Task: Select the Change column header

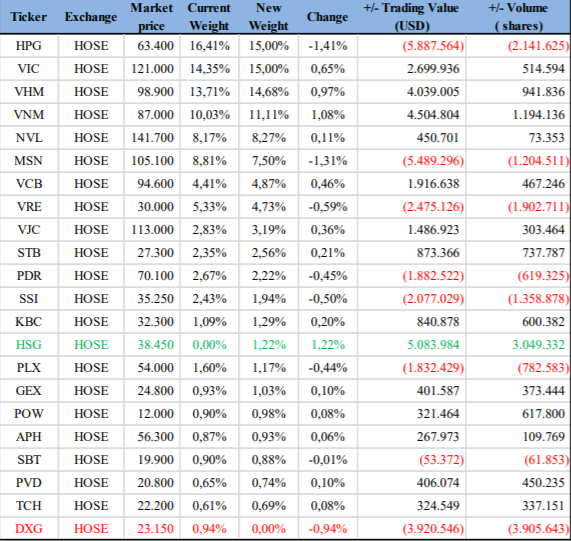Action: [x=327, y=17]
